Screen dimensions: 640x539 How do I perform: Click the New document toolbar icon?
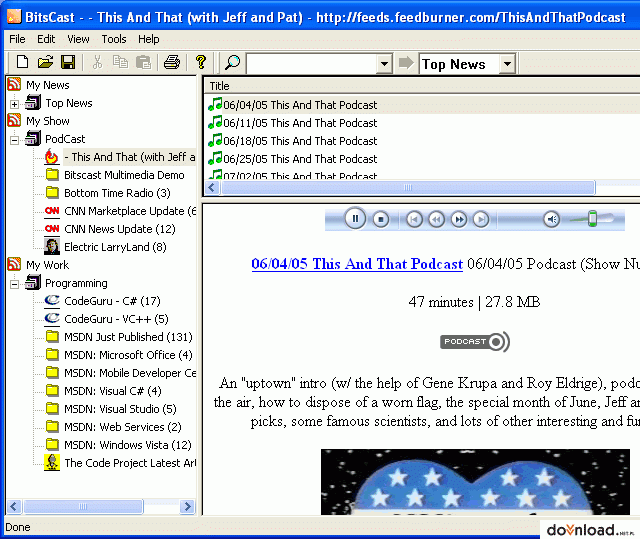tap(22, 62)
